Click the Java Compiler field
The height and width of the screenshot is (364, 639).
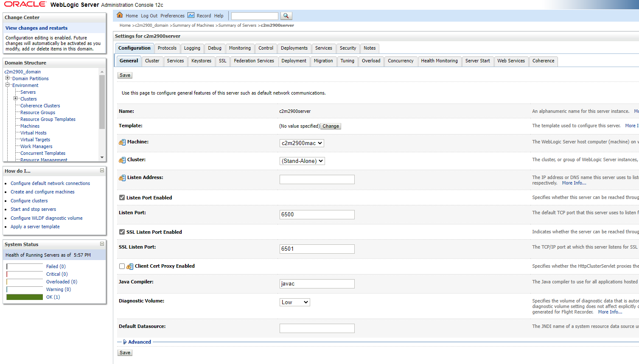317,284
